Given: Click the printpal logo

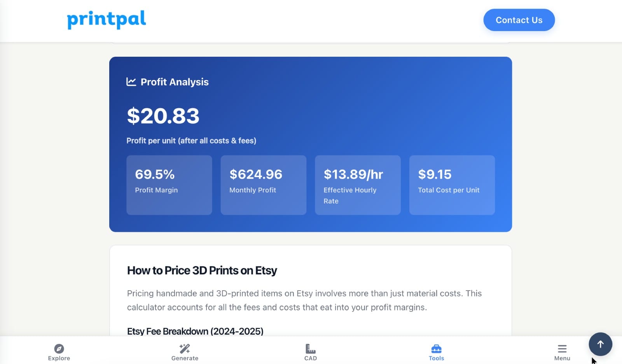Looking at the screenshot, I should pyautogui.click(x=107, y=19).
